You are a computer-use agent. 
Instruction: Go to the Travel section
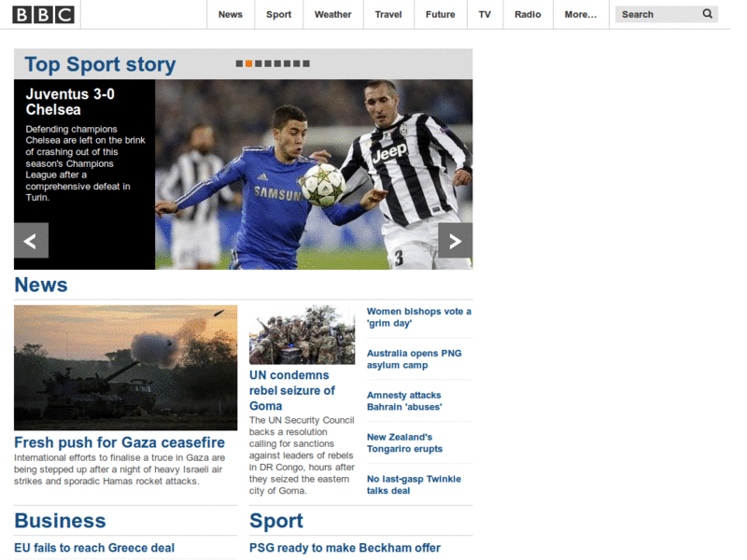click(x=388, y=15)
